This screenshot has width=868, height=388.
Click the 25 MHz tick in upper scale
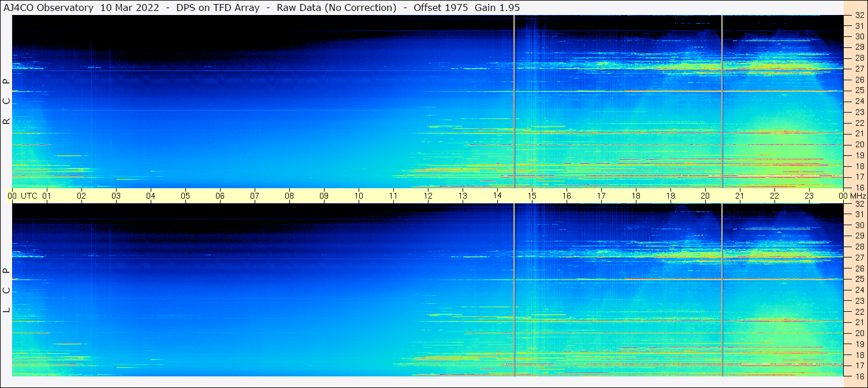click(859, 91)
